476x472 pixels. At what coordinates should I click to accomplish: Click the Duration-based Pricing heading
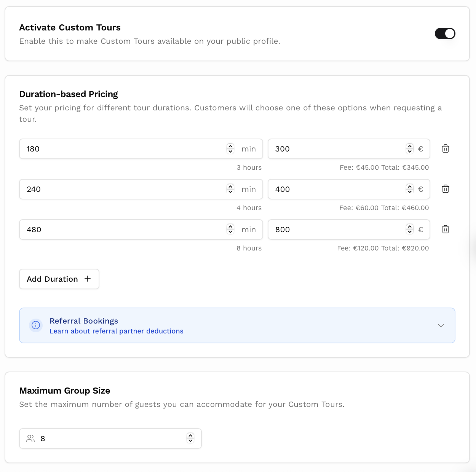point(69,94)
